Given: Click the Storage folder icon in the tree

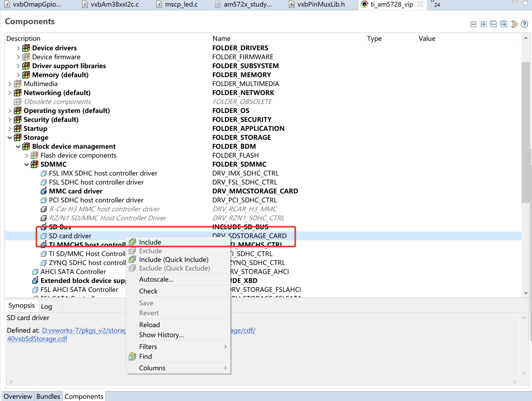Looking at the screenshot, I should (x=18, y=137).
